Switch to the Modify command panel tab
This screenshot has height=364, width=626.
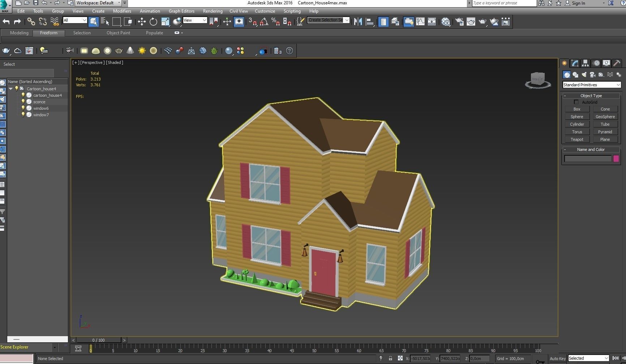[575, 63]
